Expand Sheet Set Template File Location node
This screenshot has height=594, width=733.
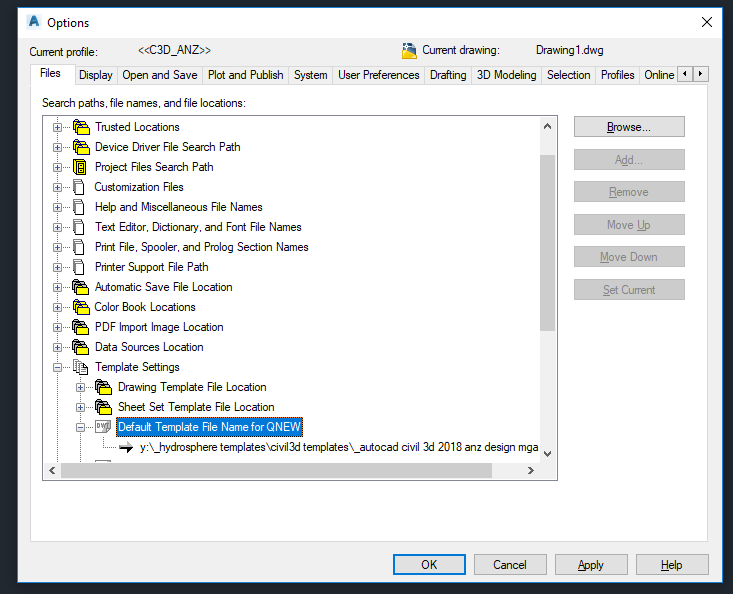pos(80,408)
